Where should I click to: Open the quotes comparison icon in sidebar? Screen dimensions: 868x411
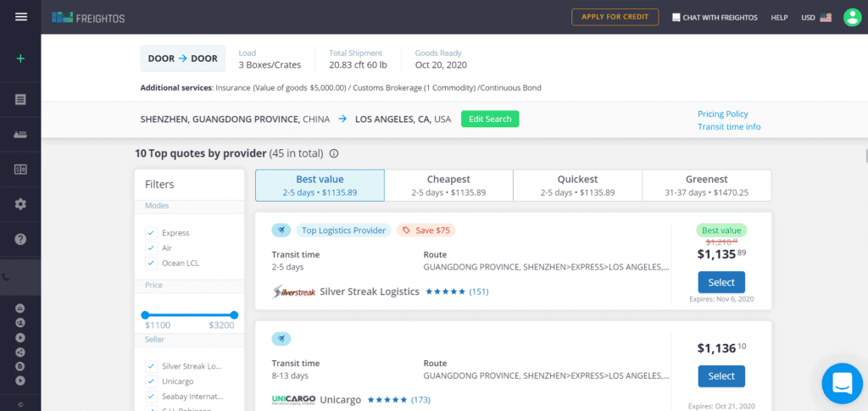(x=20, y=169)
